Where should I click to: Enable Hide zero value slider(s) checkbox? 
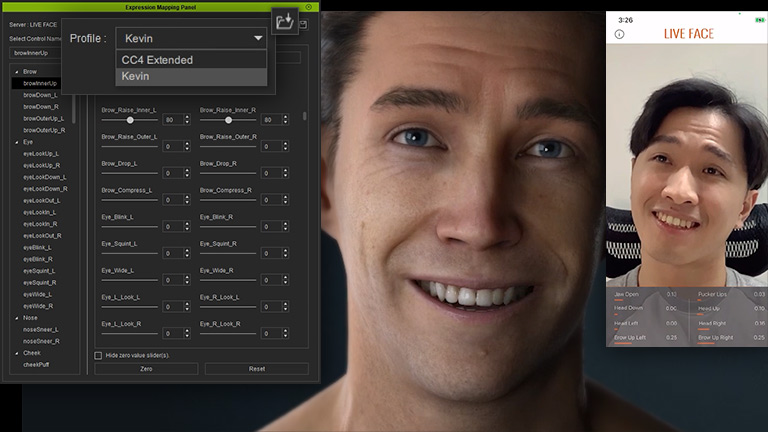pos(98,355)
